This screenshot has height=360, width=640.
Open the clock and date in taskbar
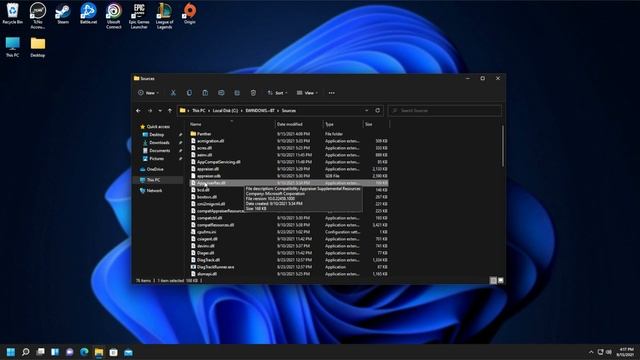(625, 352)
